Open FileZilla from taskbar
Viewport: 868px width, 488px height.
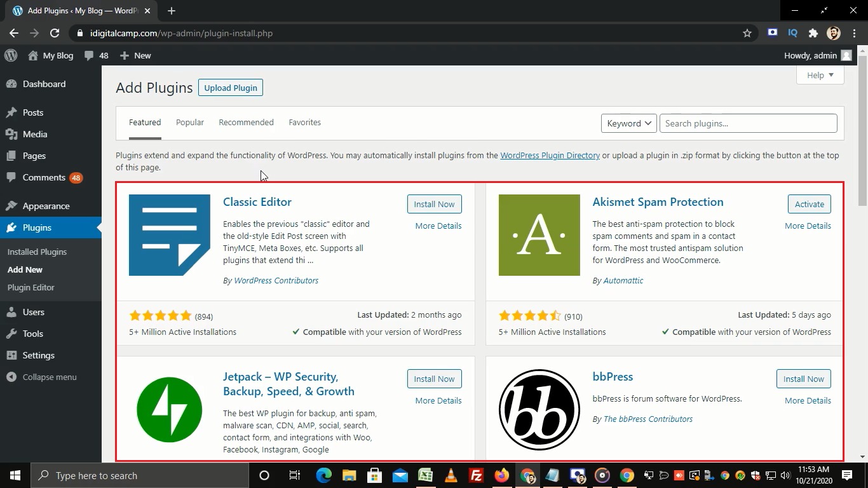476,475
